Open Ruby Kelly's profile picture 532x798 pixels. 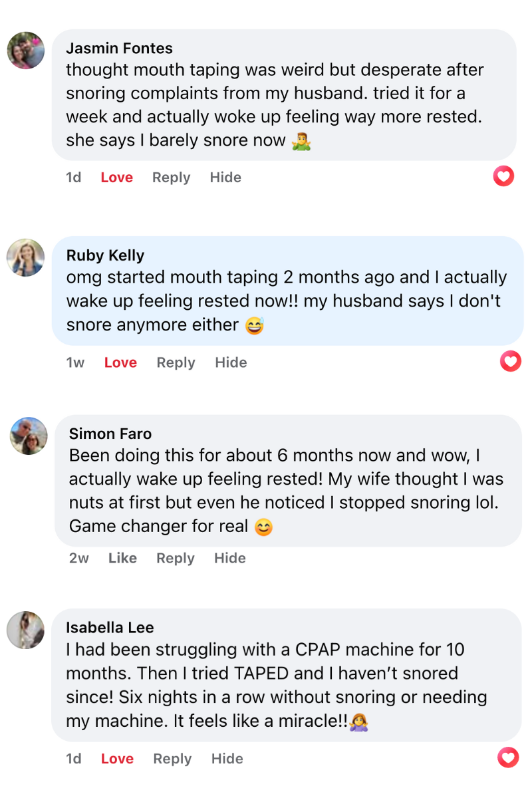[x=26, y=257]
